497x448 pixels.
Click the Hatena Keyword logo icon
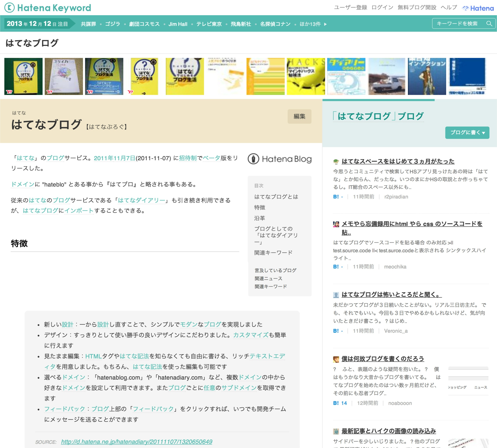(9, 8)
